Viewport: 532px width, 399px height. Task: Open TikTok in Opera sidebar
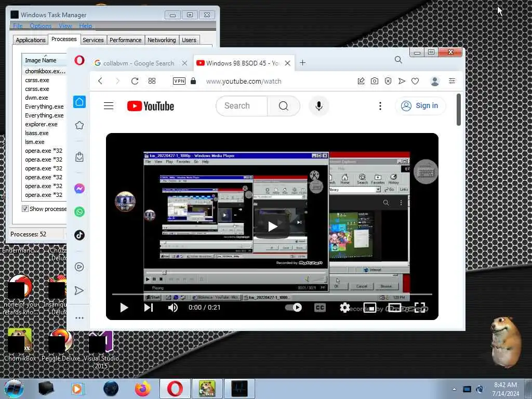tap(79, 235)
